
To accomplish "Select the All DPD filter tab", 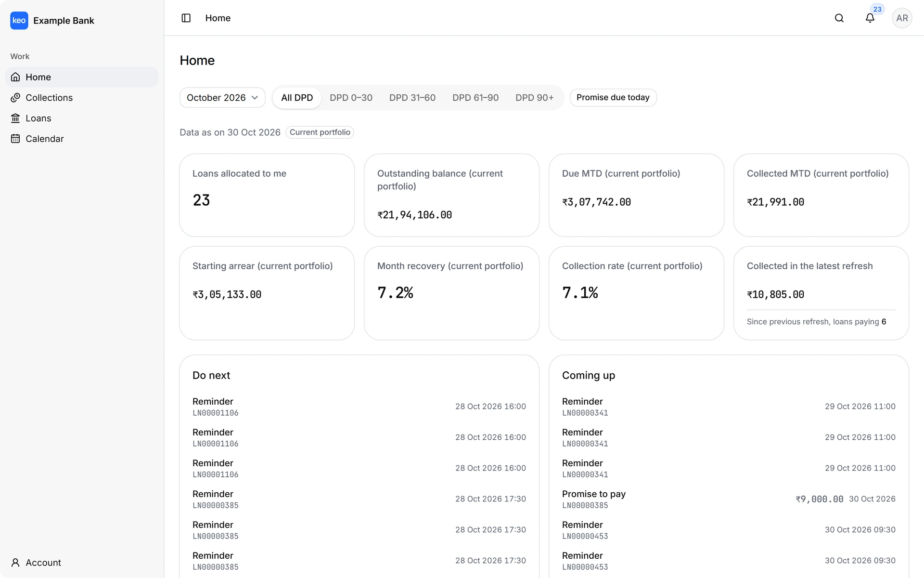I will coord(297,98).
